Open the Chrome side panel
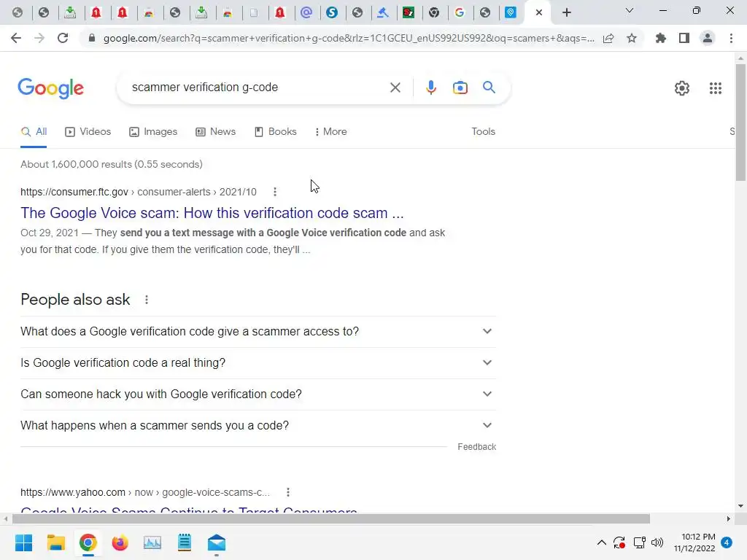Screen dimensions: 747x560 684,38
